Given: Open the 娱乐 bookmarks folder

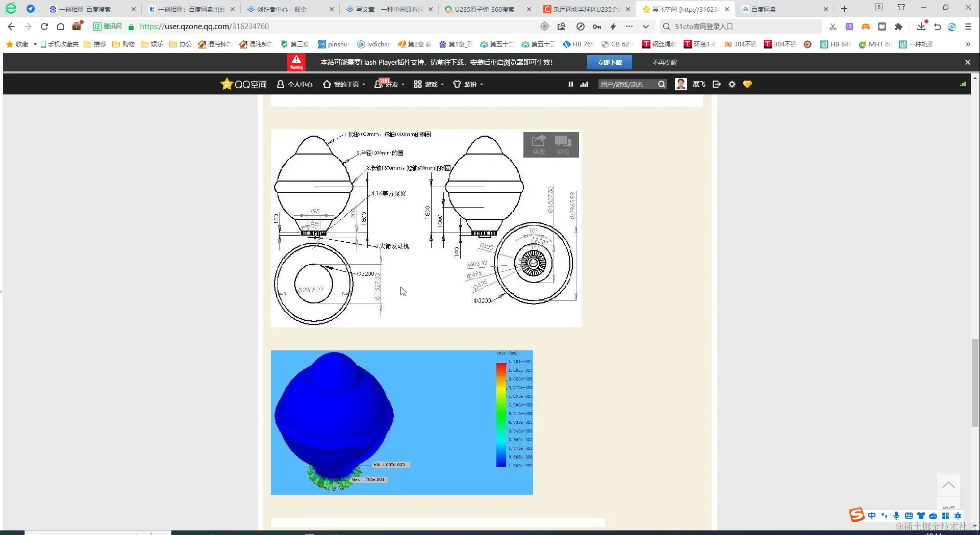Looking at the screenshot, I should pos(152,44).
